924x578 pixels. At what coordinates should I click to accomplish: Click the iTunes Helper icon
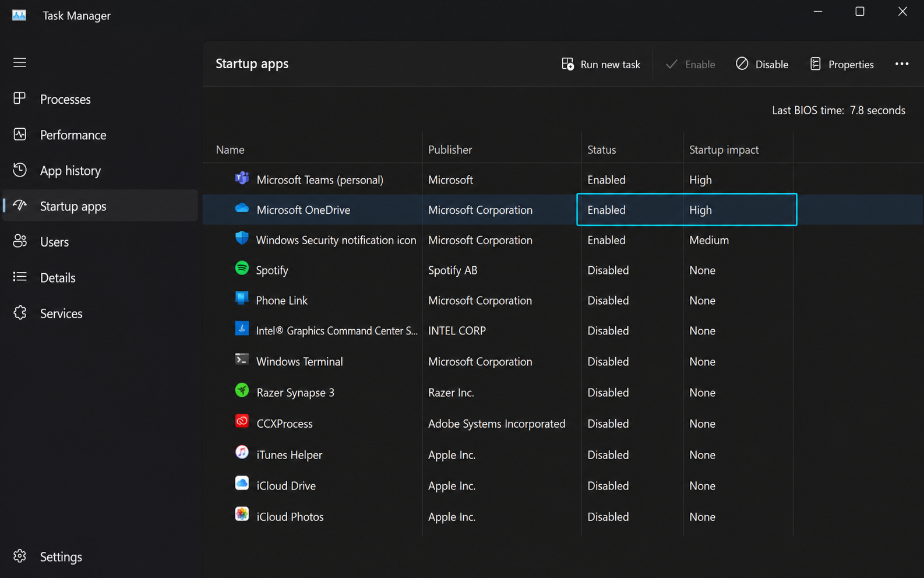click(x=242, y=452)
